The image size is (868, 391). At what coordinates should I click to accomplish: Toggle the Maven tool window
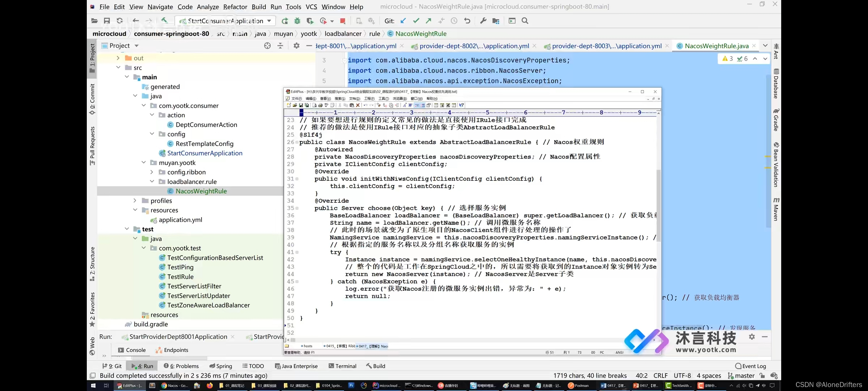tap(776, 209)
